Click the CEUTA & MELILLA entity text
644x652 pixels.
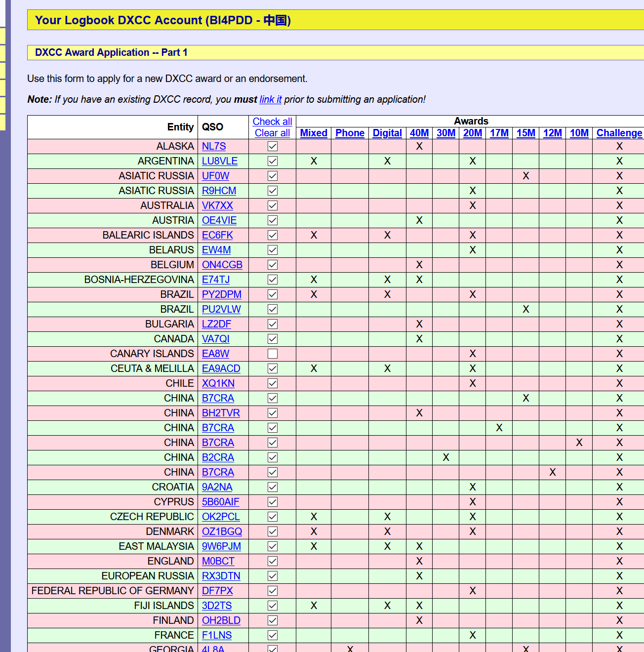[153, 368]
